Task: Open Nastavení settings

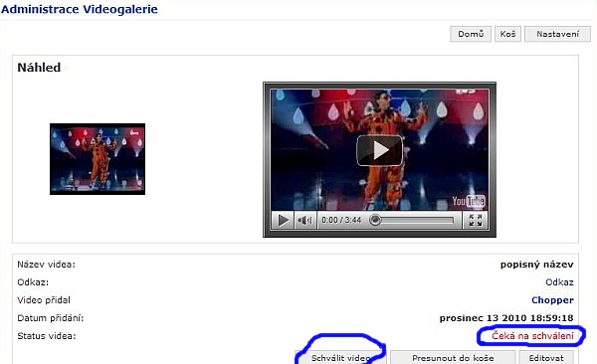Action: pos(557,34)
